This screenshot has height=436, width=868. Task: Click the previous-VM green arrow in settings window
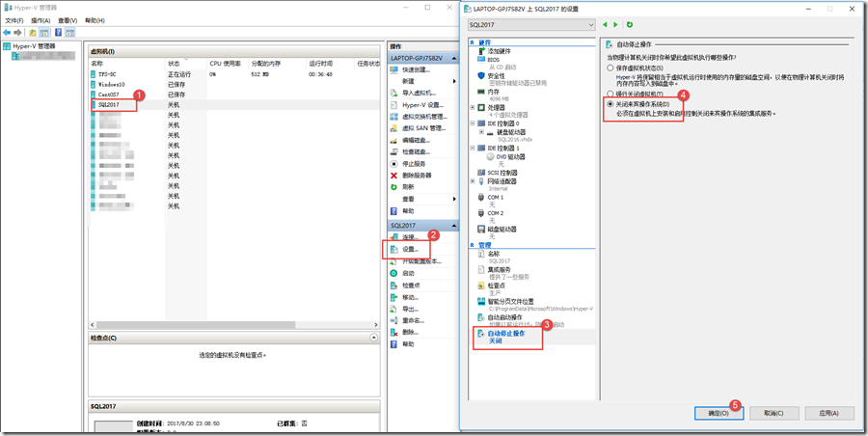605,25
